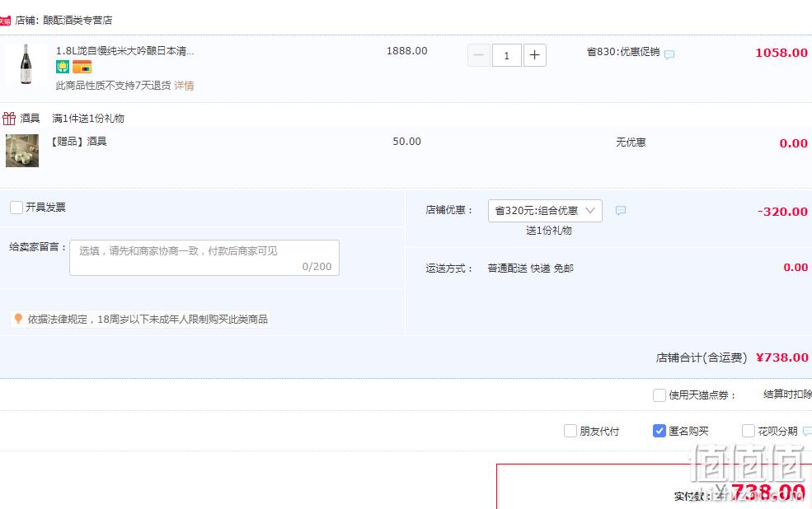
Task: Click the unit price 1888.00
Action: click(407, 51)
